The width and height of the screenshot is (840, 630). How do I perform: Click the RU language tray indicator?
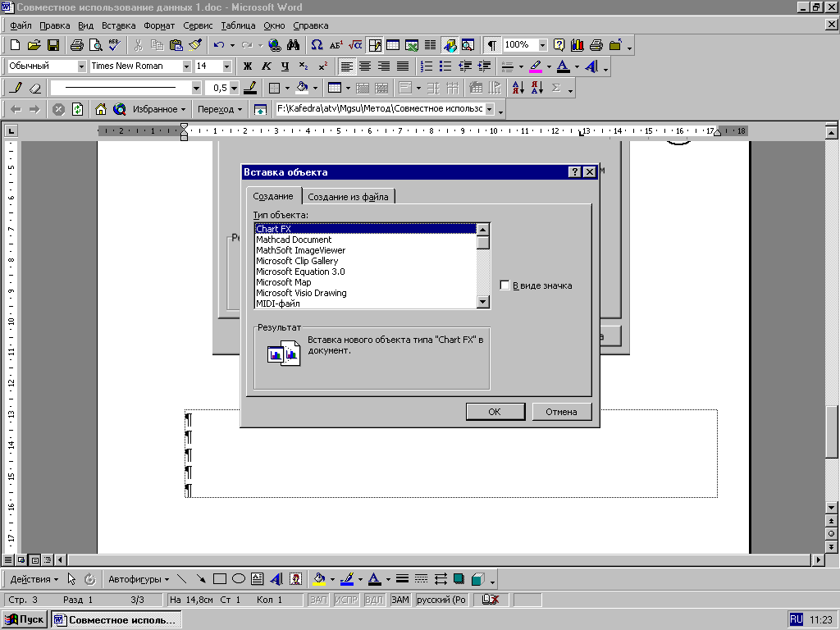pos(796,619)
